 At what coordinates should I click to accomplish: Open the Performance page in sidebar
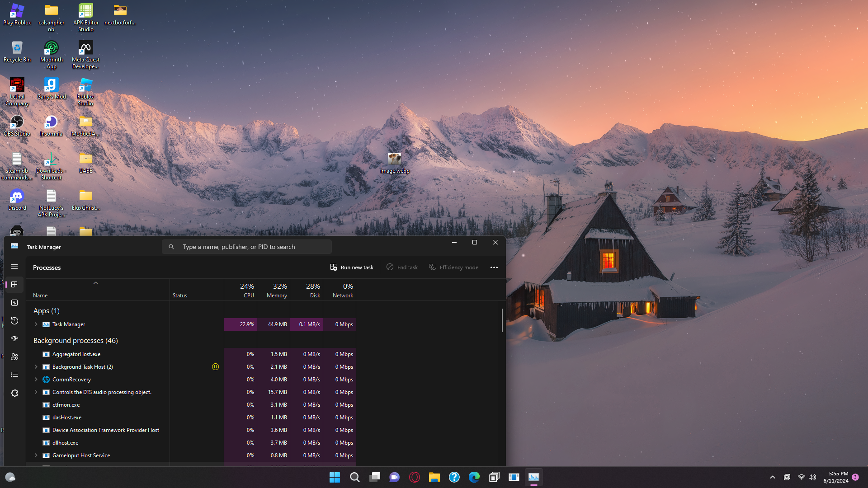tap(14, 303)
